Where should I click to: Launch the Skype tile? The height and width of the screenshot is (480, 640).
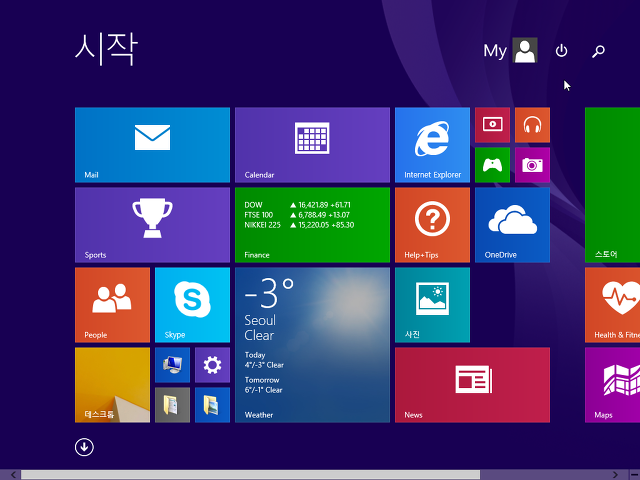[192, 305]
